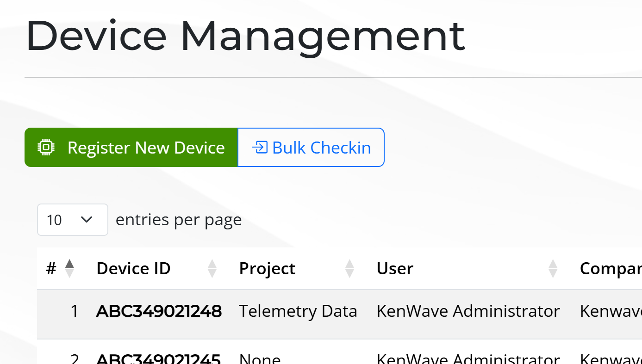642x364 pixels.
Task: Click the arrow-in-box icon beside Bulk Checkin
Action: tap(260, 148)
